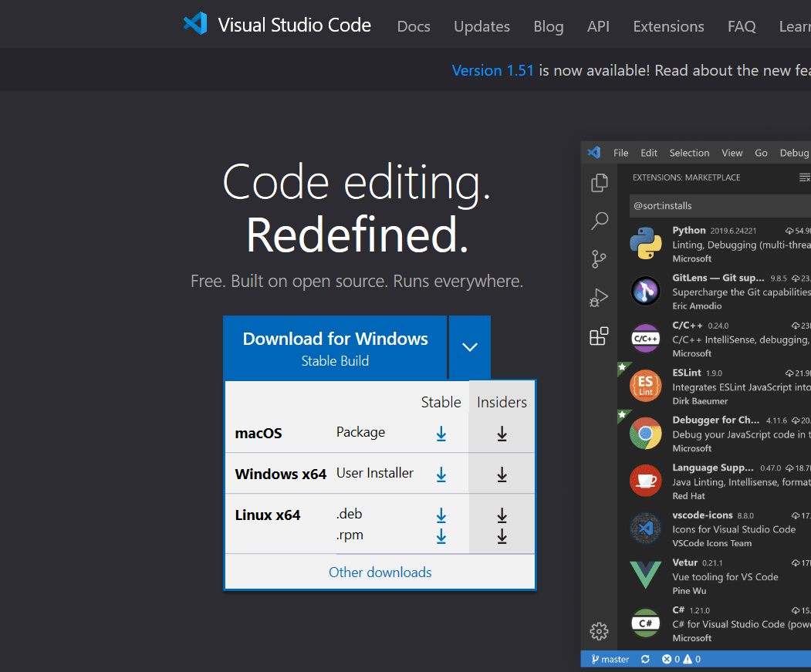Download macOS Insiders package
Viewport: 811px width, 672px height.
click(x=502, y=434)
